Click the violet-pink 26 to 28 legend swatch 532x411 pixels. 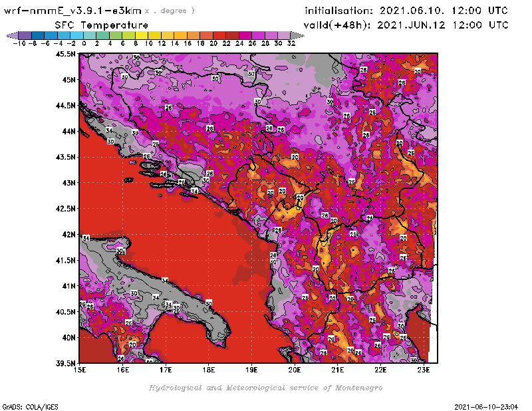[x=258, y=35]
